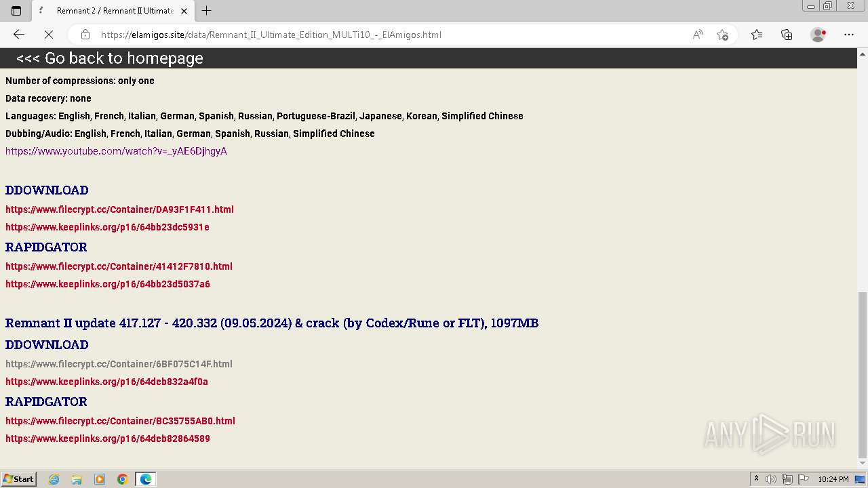
Task: Select the Languages line text
Action: [x=264, y=116]
